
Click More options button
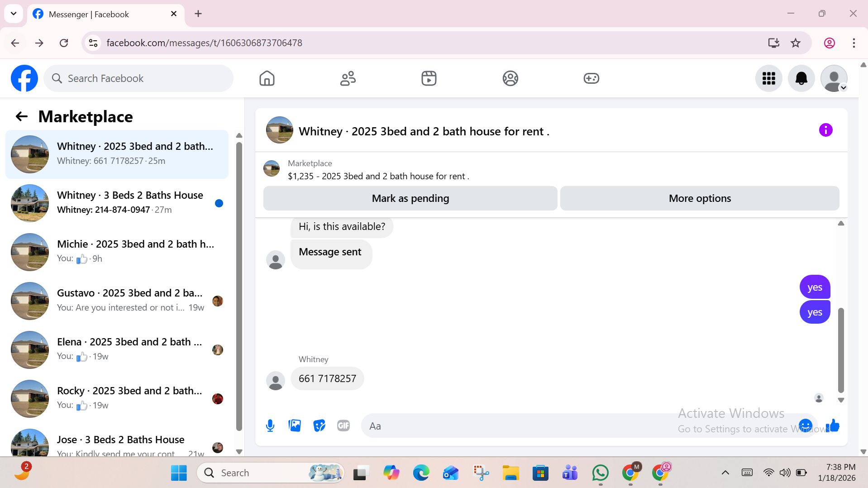(x=700, y=198)
